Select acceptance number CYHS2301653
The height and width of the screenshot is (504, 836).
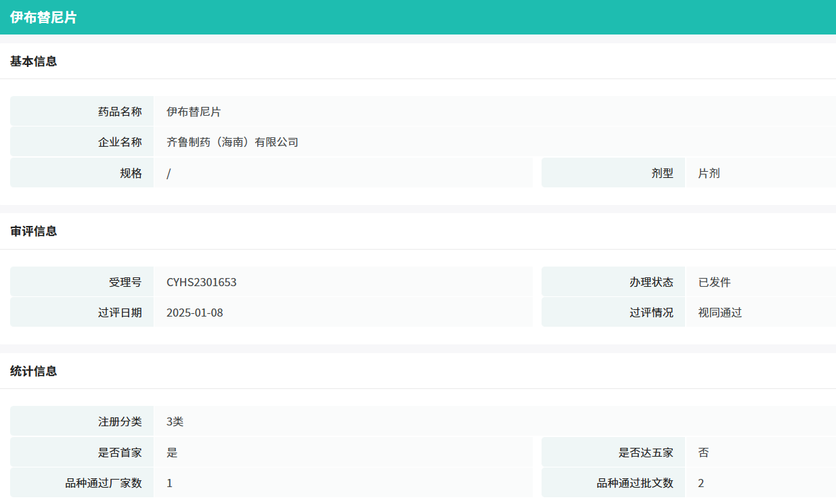pos(202,282)
